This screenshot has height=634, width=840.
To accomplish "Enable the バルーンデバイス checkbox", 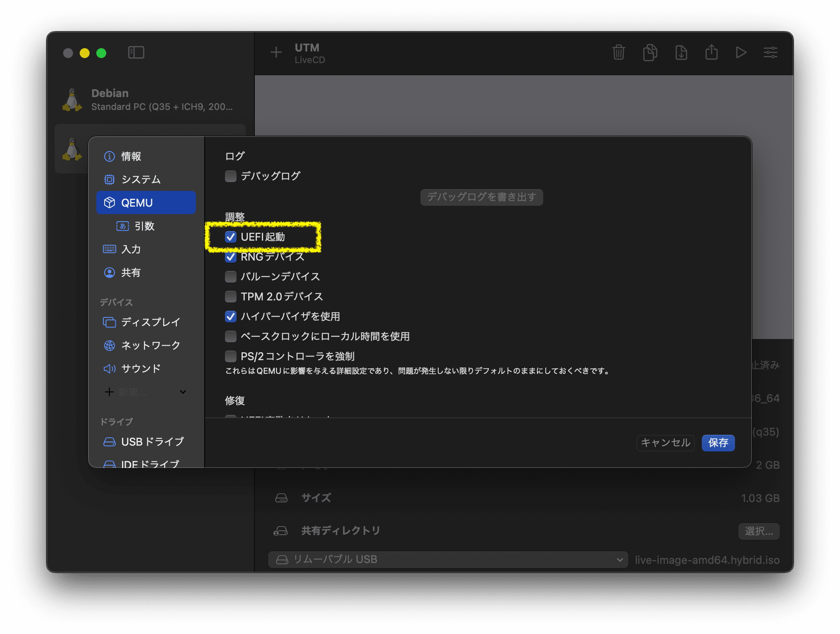I will point(231,276).
